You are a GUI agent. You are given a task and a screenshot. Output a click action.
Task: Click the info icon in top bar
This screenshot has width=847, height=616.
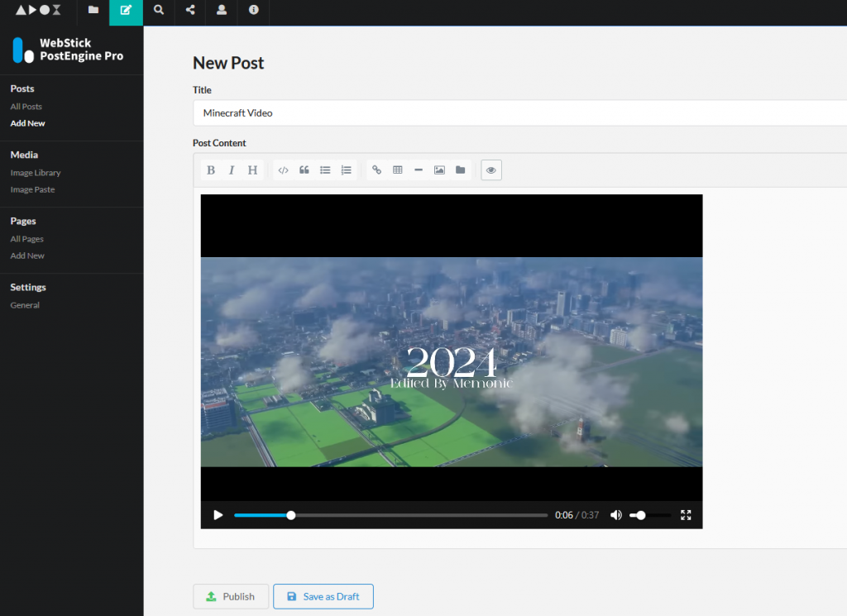click(x=253, y=10)
